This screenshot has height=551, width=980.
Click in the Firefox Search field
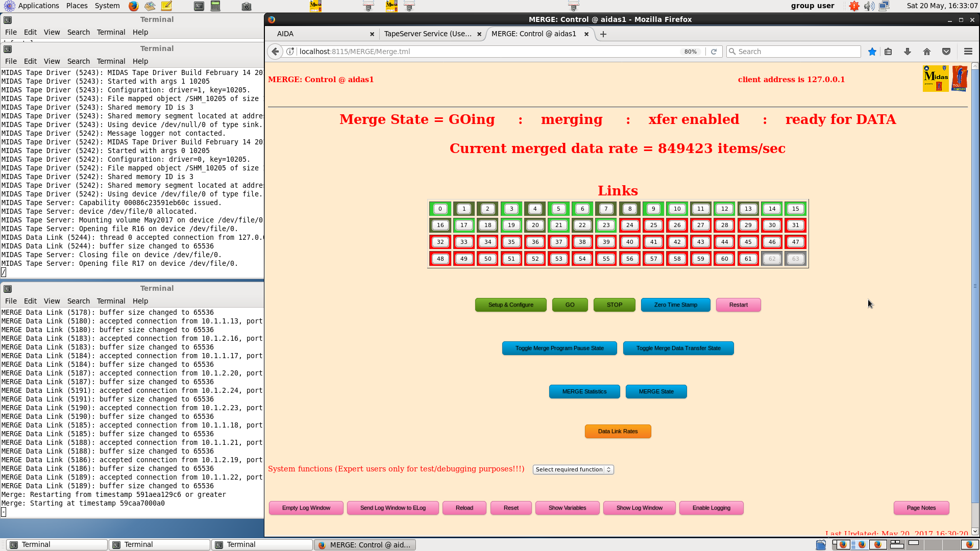tap(796, 52)
